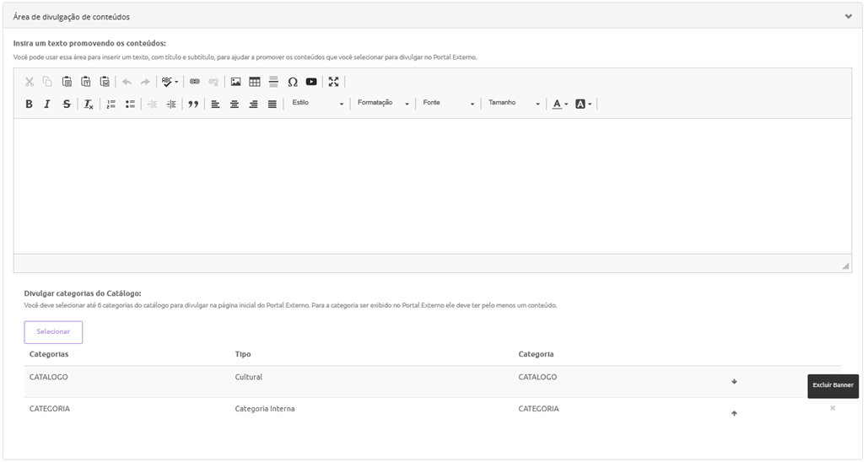Open the Tamanho size menu

click(x=514, y=104)
